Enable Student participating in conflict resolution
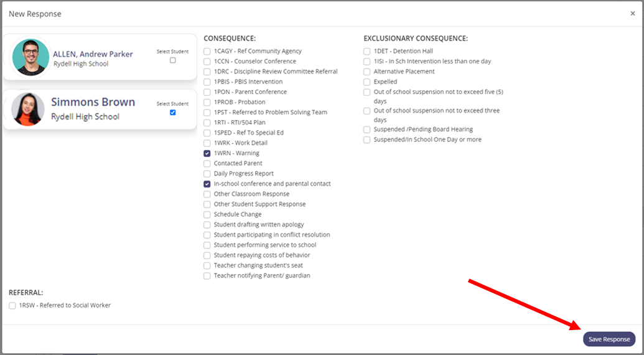644x355 pixels. coord(207,235)
